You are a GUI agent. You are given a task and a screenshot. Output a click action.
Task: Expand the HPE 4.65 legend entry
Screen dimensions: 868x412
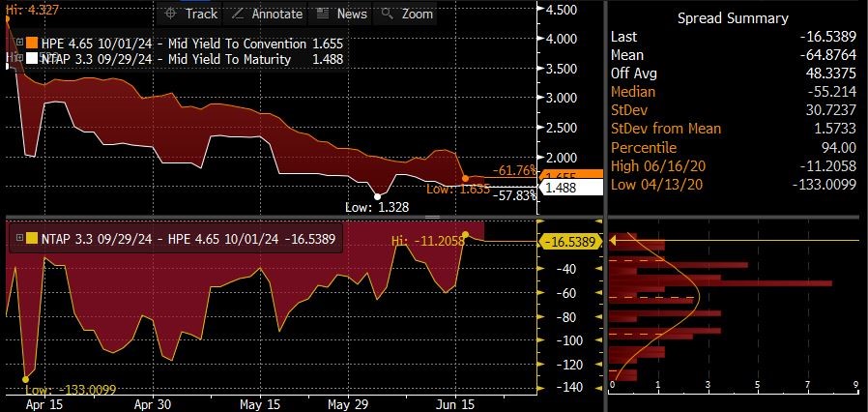click(x=20, y=43)
